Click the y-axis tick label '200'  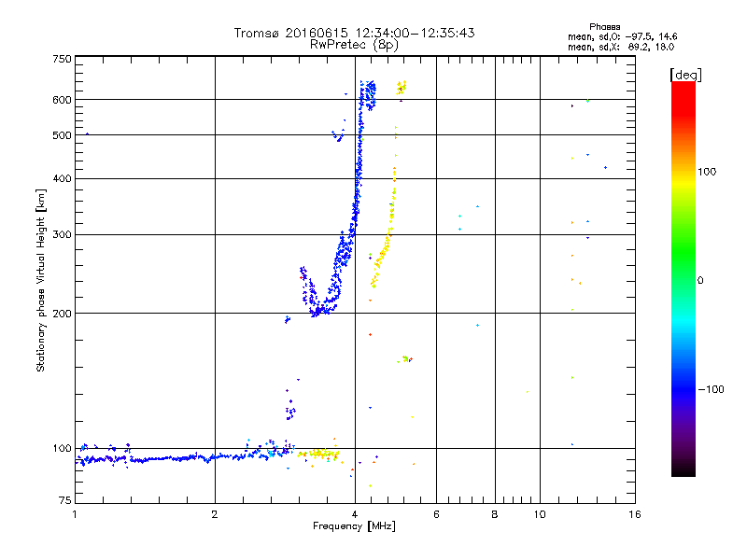tap(62, 314)
